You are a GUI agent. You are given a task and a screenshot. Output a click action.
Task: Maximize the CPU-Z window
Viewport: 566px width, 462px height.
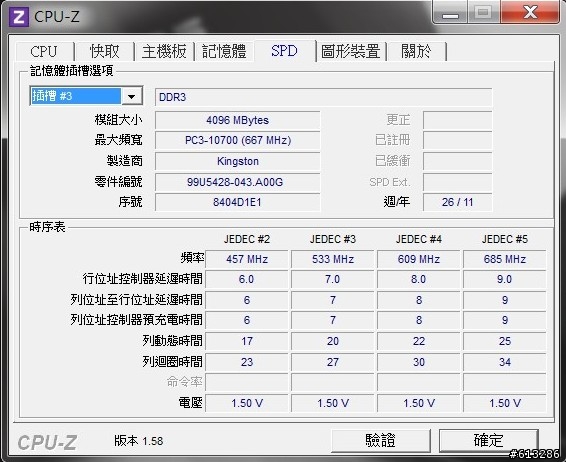tap(483, 13)
